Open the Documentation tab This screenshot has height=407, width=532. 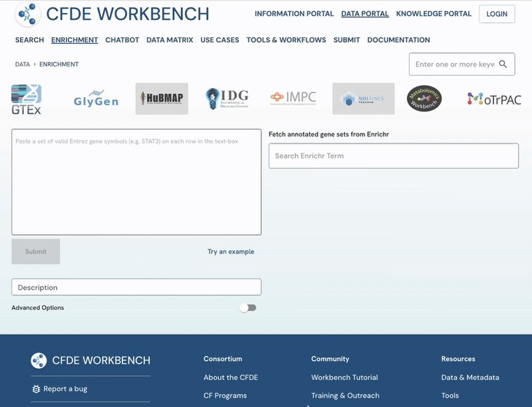pyautogui.click(x=398, y=40)
